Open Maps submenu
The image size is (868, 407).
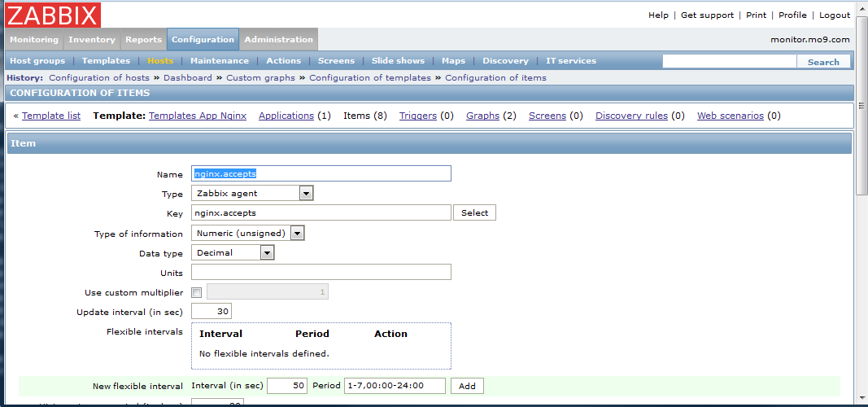(x=453, y=61)
